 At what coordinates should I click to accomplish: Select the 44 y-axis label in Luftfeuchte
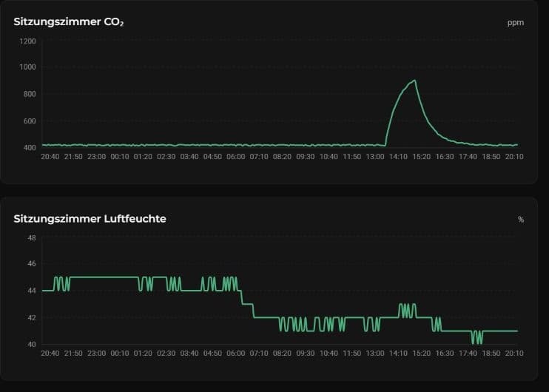[x=32, y=291]
